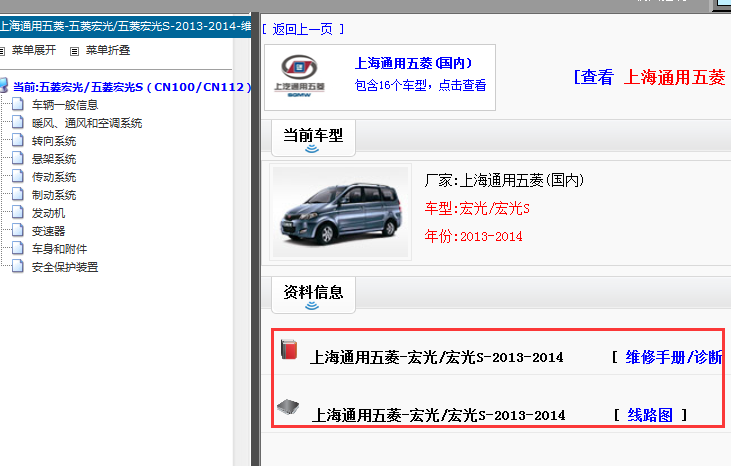
Task: Click the document icon beside 安全保护装置
Action: pos(18,266)
